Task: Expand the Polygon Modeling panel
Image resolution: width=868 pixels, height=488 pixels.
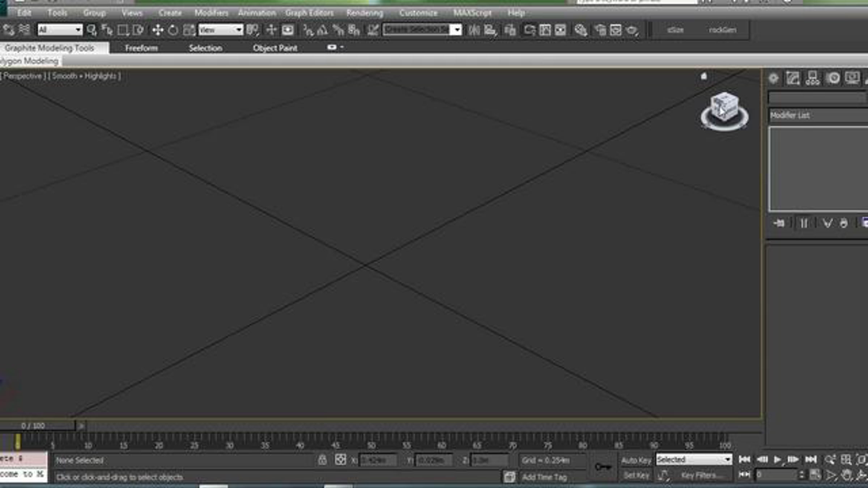Action: 29,61
